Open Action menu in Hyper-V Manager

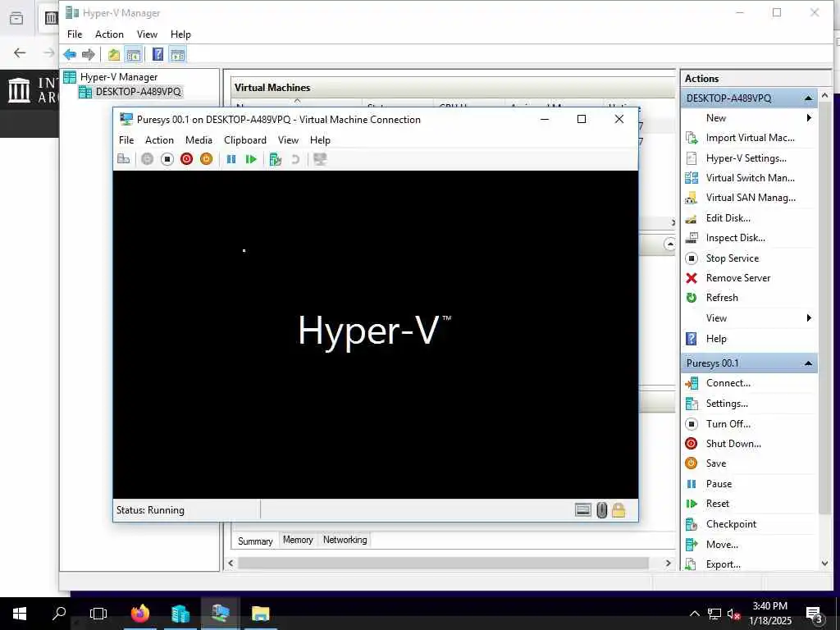(x=109, y=34)
